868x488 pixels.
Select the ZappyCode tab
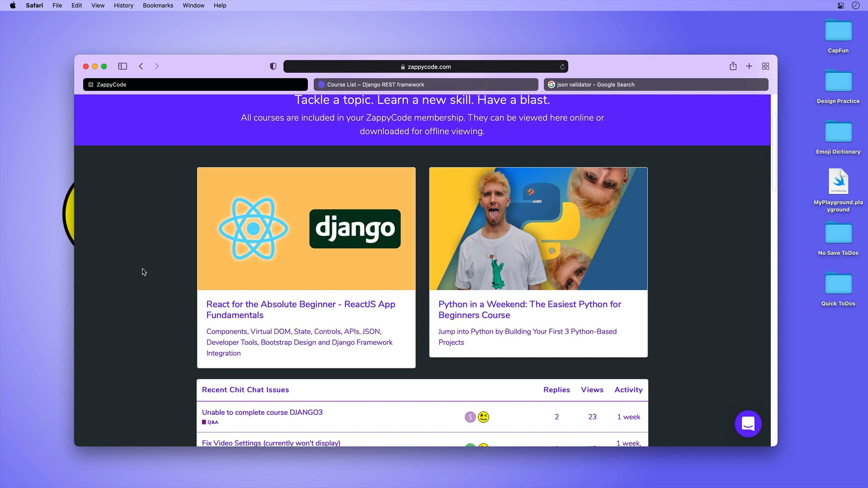[195, 84]
